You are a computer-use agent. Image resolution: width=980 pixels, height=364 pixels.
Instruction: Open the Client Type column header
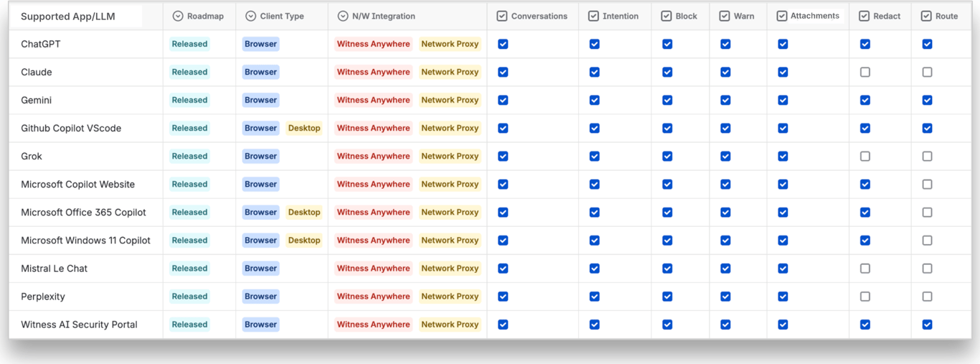pos(281,16)
